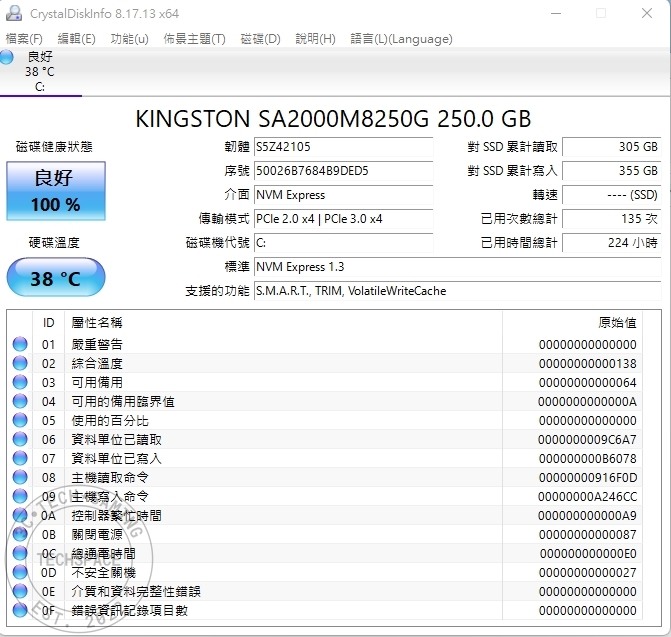Viewport: 671px width, 637px height.
Task: Select the 可用備用 attribute name
Action: (x=97, y=382)
